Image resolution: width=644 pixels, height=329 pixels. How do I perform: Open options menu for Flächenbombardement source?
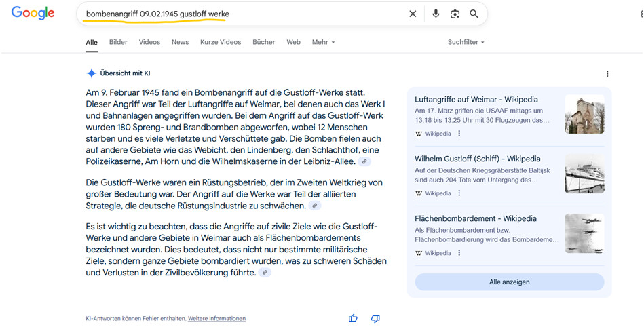click(459, 253)
